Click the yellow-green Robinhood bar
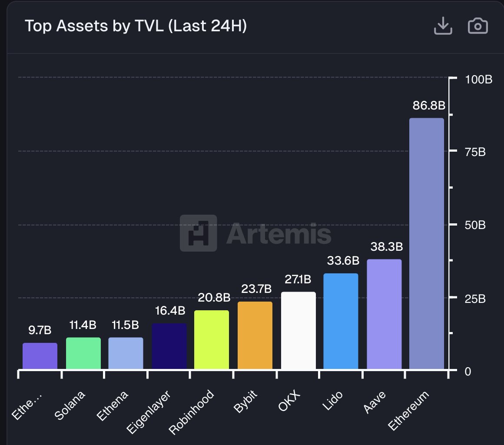The height and width of the screenshot is (445, 504). (212, 339)
